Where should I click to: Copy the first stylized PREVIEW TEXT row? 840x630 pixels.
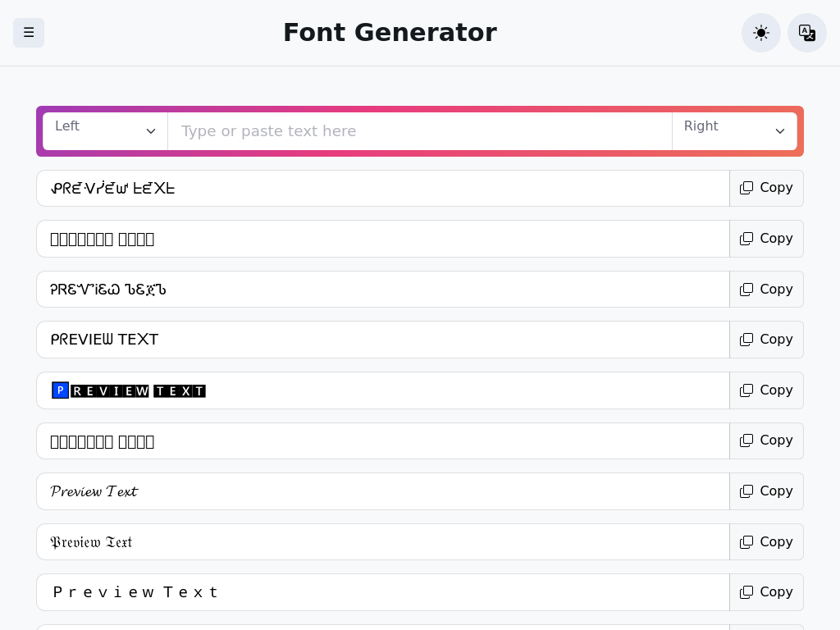pos(766,188)
